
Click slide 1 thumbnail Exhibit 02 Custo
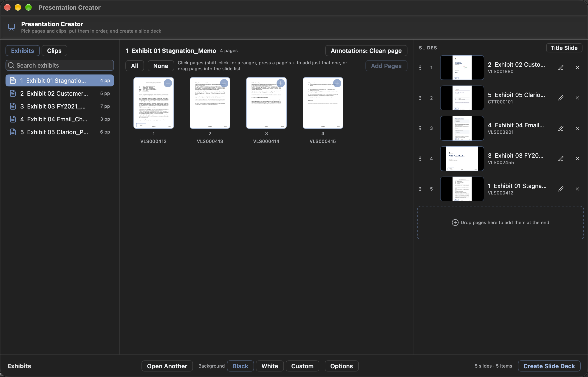click(x=462, y=68)
